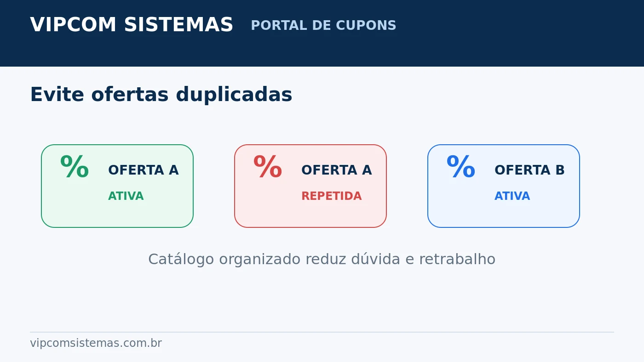The image size is (644, 362).
Task: Select the red duplicated offer card
Action: [310, 186]
